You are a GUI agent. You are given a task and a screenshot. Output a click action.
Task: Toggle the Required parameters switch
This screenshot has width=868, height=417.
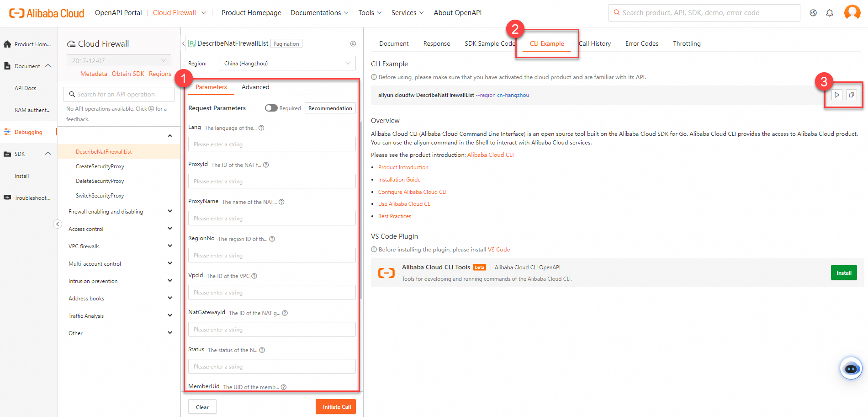click(271, 108)
